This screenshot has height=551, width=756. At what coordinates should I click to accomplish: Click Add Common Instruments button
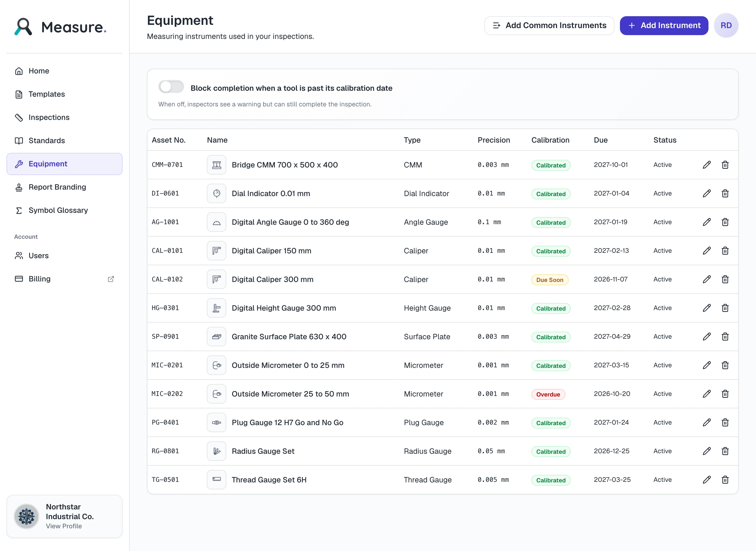pyautogui.click(x=549, y=26)
